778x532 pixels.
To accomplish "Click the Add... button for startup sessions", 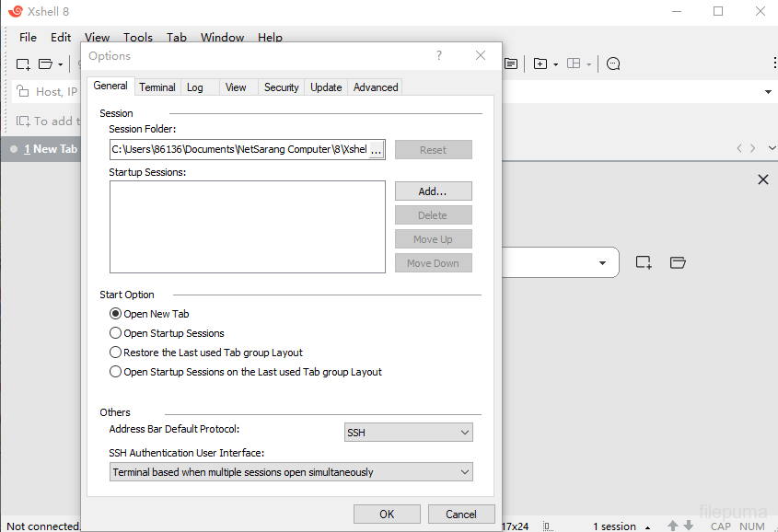I will (433, 191).
